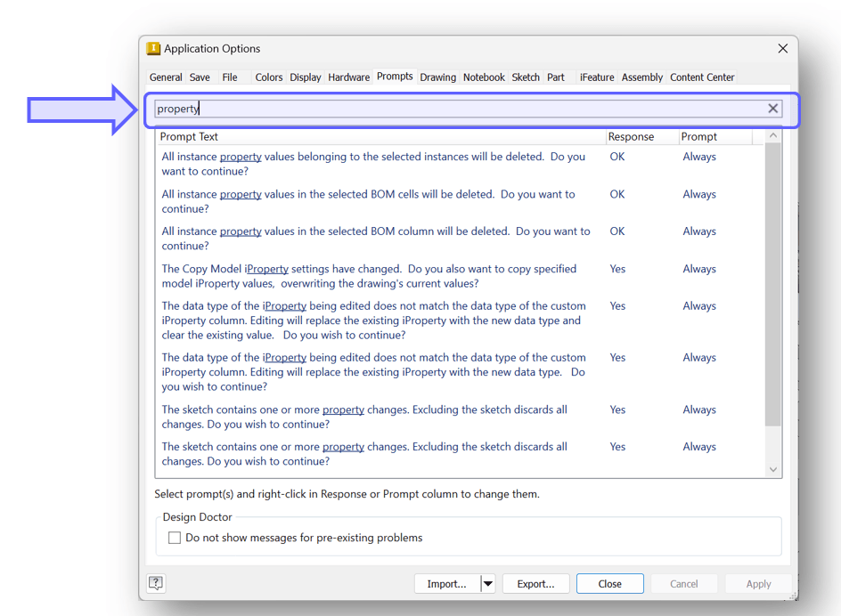The image size is (841, 616).
Task: Open the Assembly tab
Action: (x=641, y=77)
